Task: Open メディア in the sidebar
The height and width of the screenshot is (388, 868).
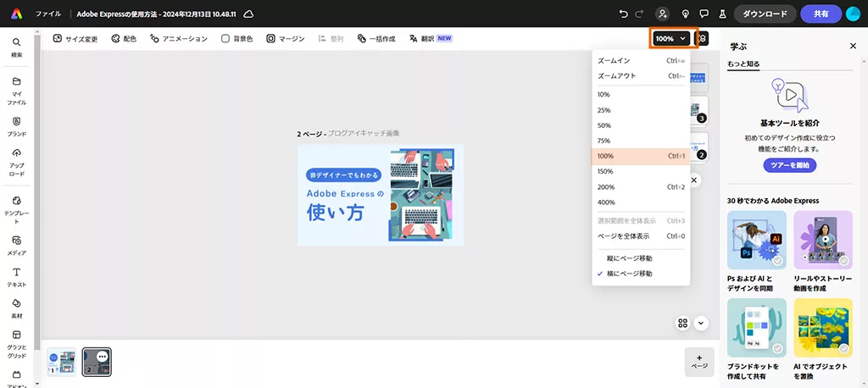Action: point(17,246)
